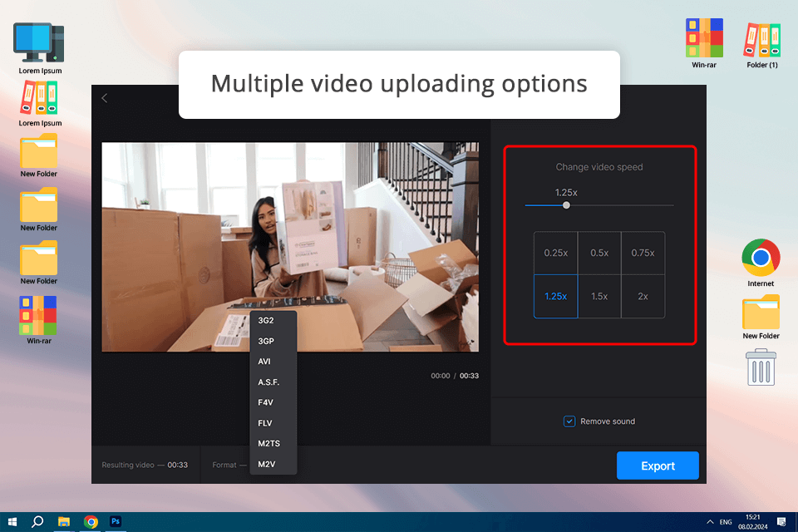Pick the 1.5x speed preset
This screenshot has width=798, height=532.
(x=599, y=296)
